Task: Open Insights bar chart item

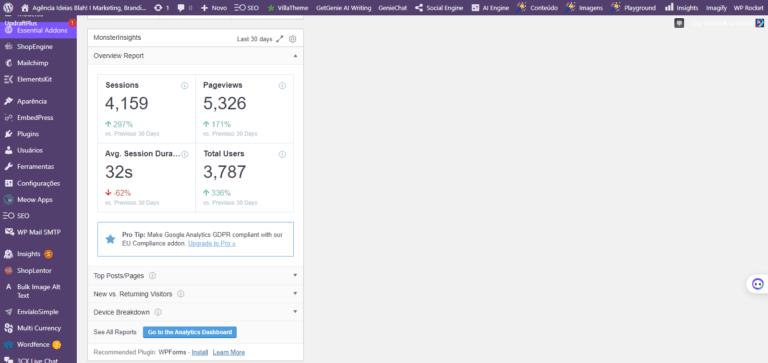Action: 681,8
